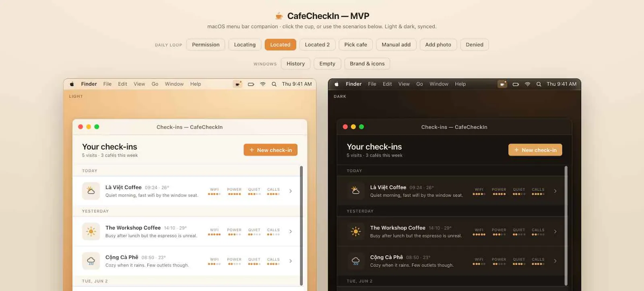Viewport: 644px width, 291px height.
Task: Click QUIET rating dots for Cộng Cà Phê, light
Action: pyautogui.click(x=254, y=264)
